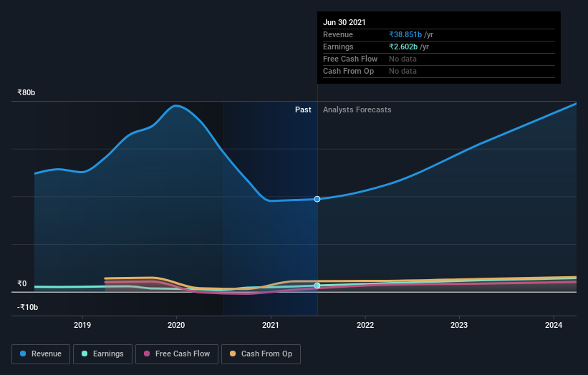Click the Earnings row label in tooltip
This screenshot has height=375, width=588.
pyautogui.click(x=338, y=47)
